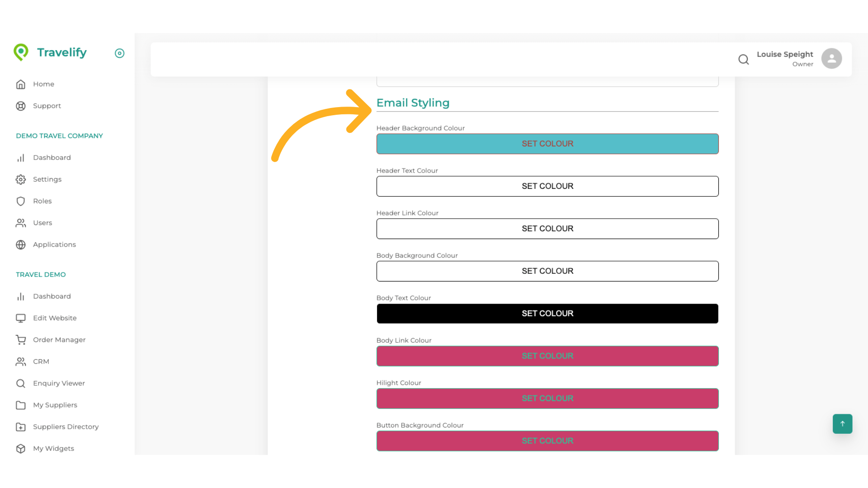Viewport: 868px width, 488px height.
Task: Click the Email Styling heading
Action: click(413, 103)
